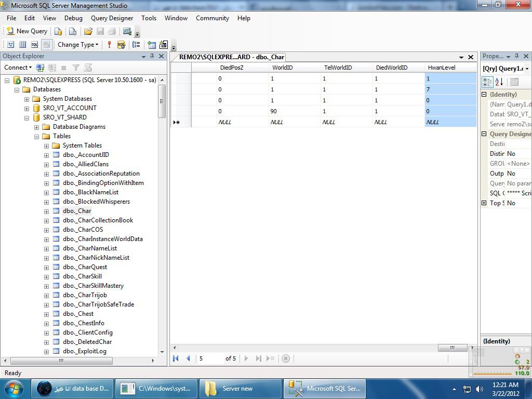This screenshot has width=532, height=399.
Task: Click the Add Group By icon
Action: (x=136, y=45)
